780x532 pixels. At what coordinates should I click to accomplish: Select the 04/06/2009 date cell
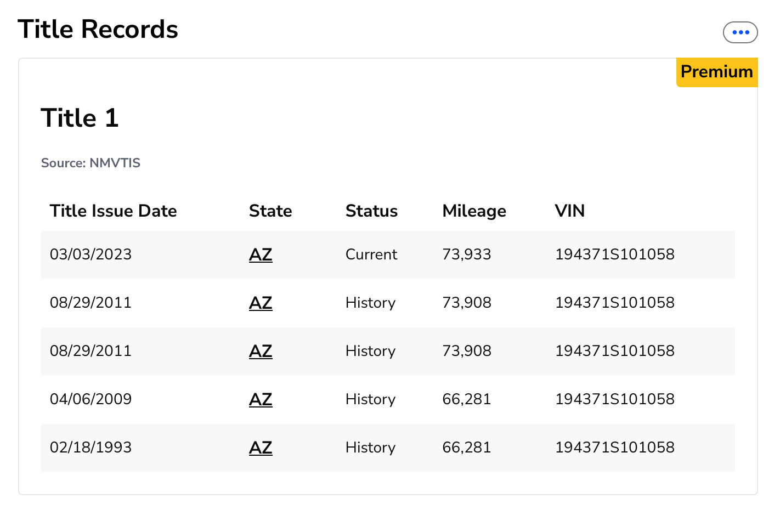coord(91,399)
